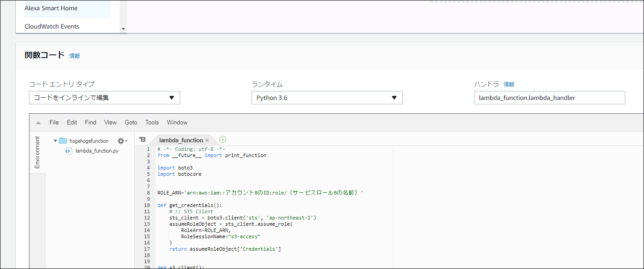The height and width of the screenshot is (269, 644).
Task: Open the Environment side panel
Action: tap(37, 152)
